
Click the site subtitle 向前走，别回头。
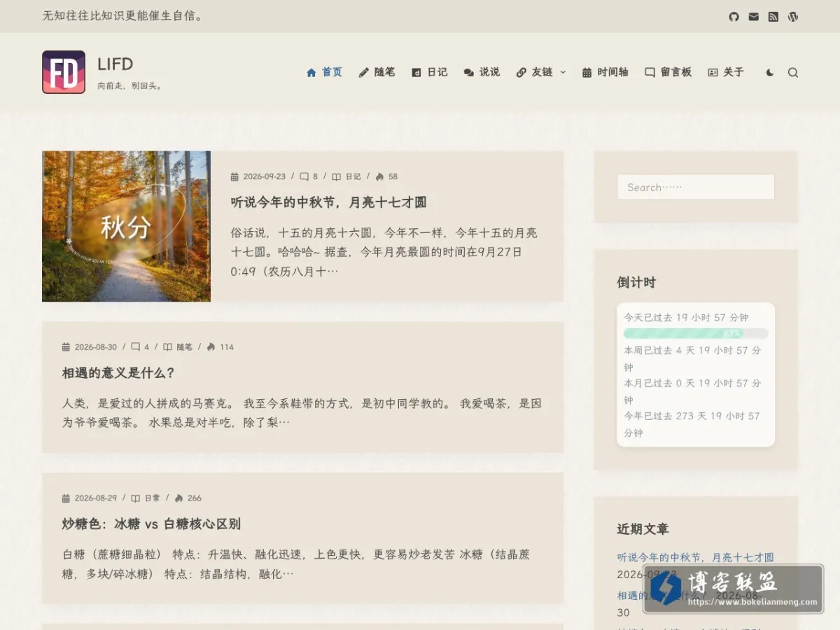[x=130, y=86]
